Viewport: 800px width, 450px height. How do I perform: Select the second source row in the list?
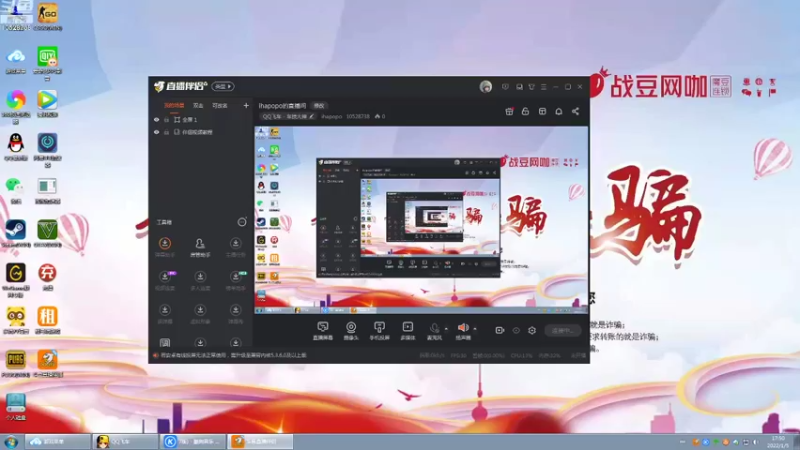[x=202, y=132]
